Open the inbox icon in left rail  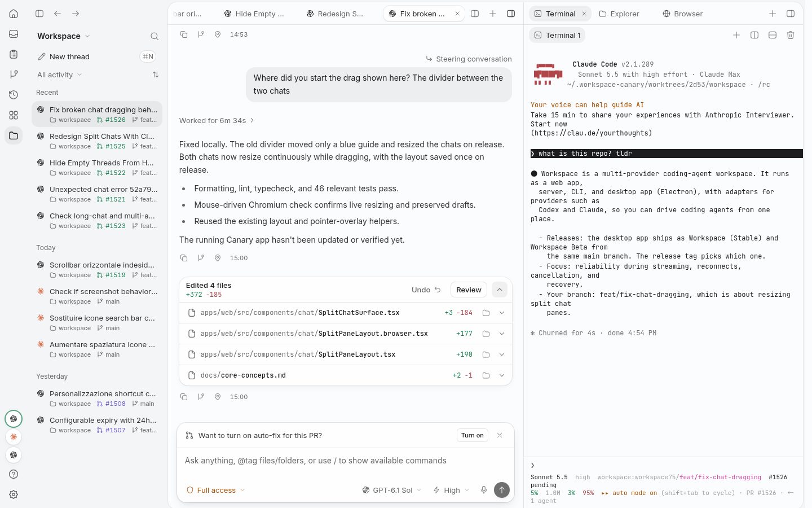[14, 34]
